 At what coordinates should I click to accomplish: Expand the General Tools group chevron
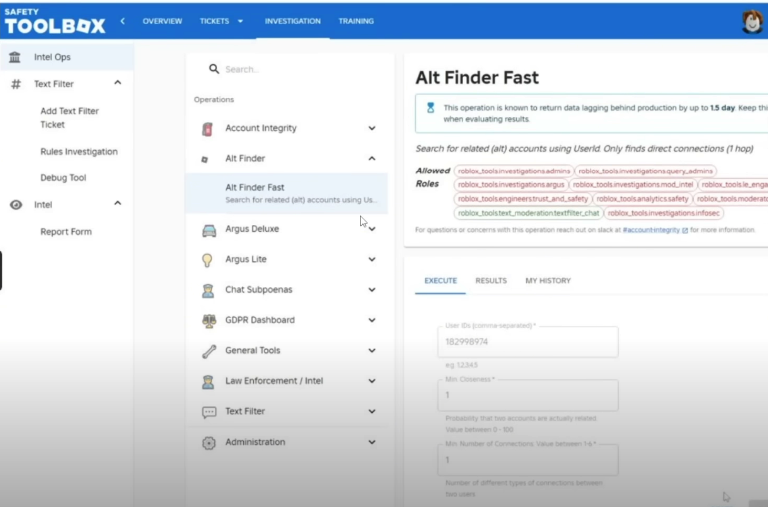372,350
